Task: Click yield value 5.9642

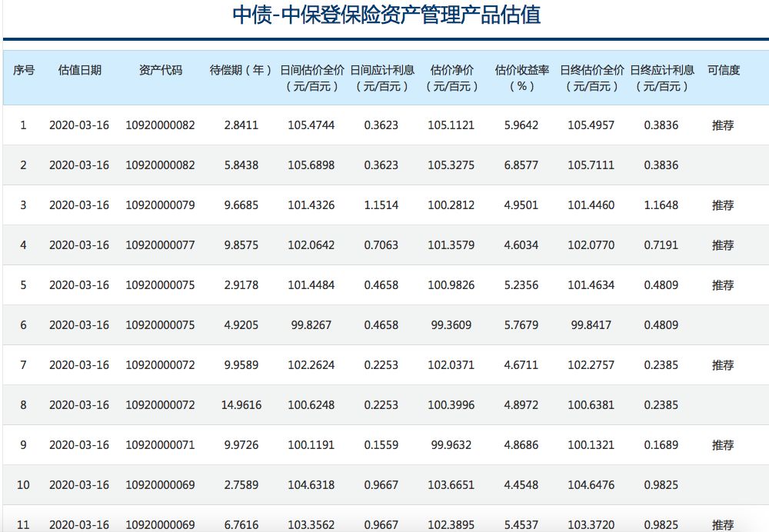Action: click(521, 125)
